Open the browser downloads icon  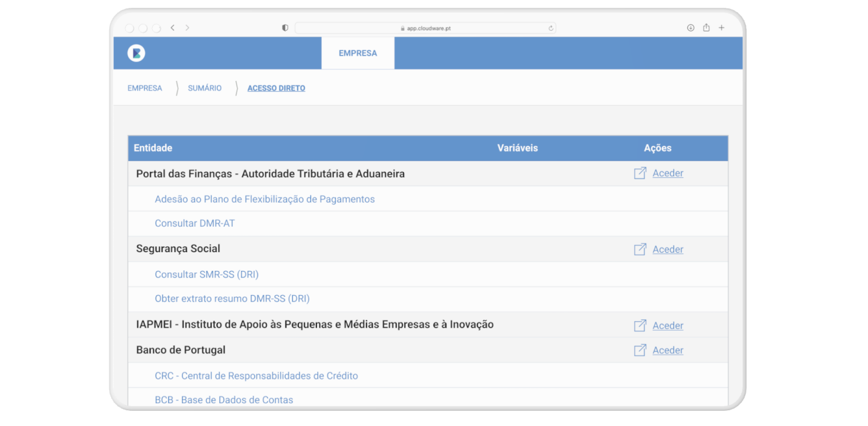(690, 28)
